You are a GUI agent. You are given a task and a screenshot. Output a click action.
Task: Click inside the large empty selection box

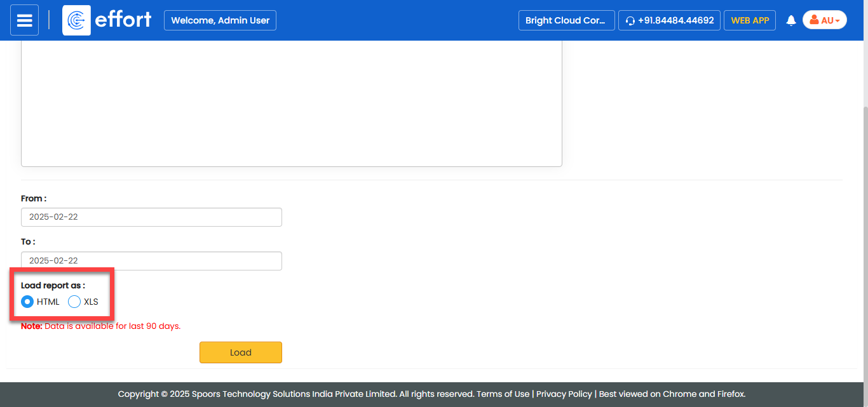pyautogui.click(x=291, y=102)
